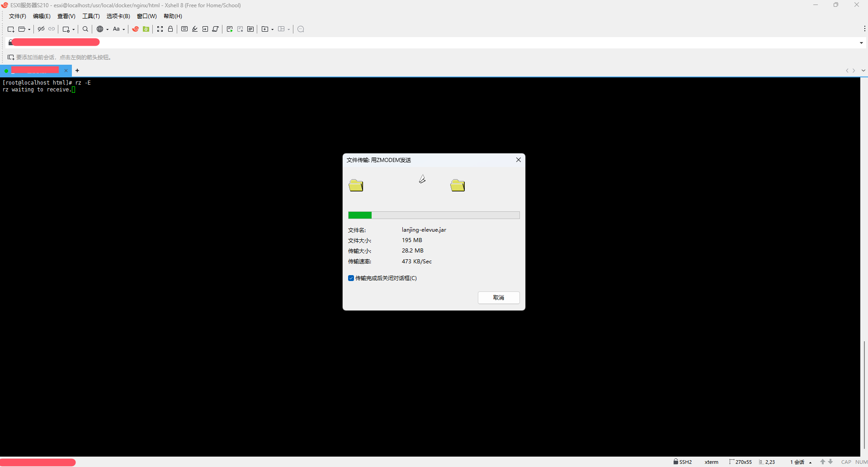Screen dimensions: 868x467
Task: Expand the Properties dropdown arrow
Action: [x=74, y=29]
